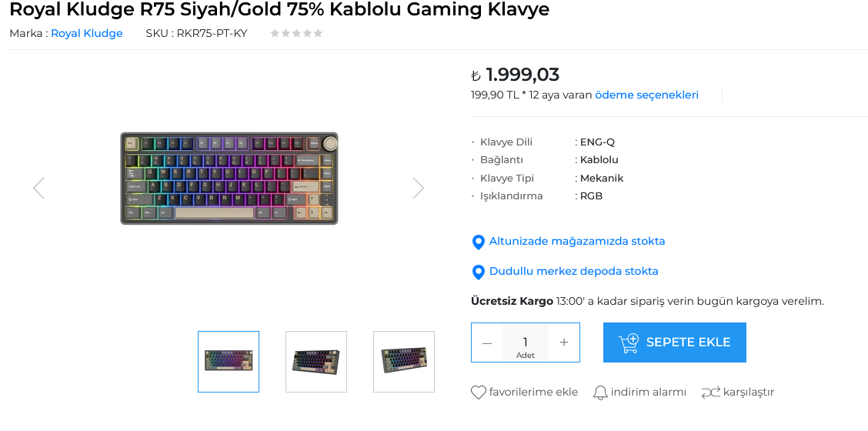The width and height of the screenshot is (868, 431).
Task: Click the cart icon on Sepete Ekle
Action: 629,343
